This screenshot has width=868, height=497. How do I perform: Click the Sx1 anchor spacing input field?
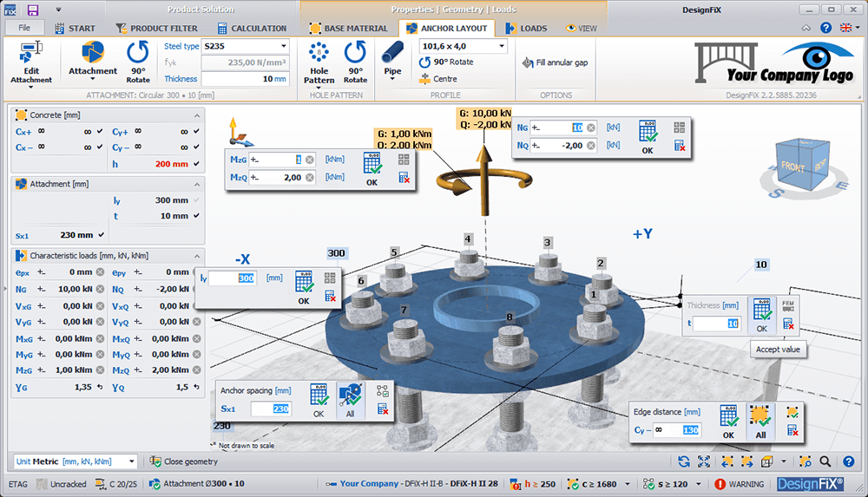271,409
